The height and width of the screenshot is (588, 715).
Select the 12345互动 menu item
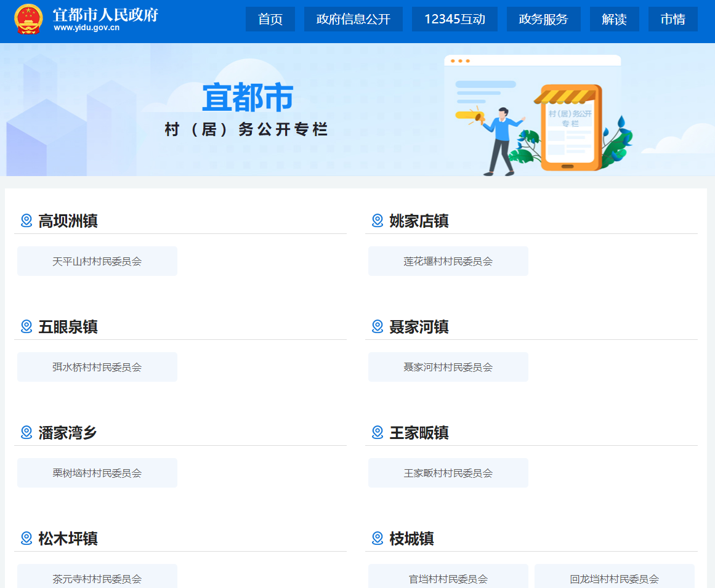(454, 19)
